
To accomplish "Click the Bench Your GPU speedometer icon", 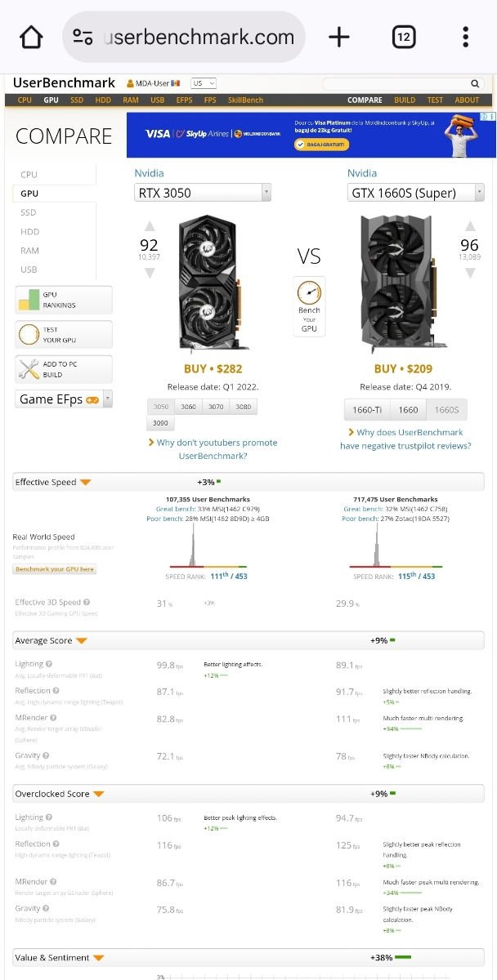I will tap(309, 292).
